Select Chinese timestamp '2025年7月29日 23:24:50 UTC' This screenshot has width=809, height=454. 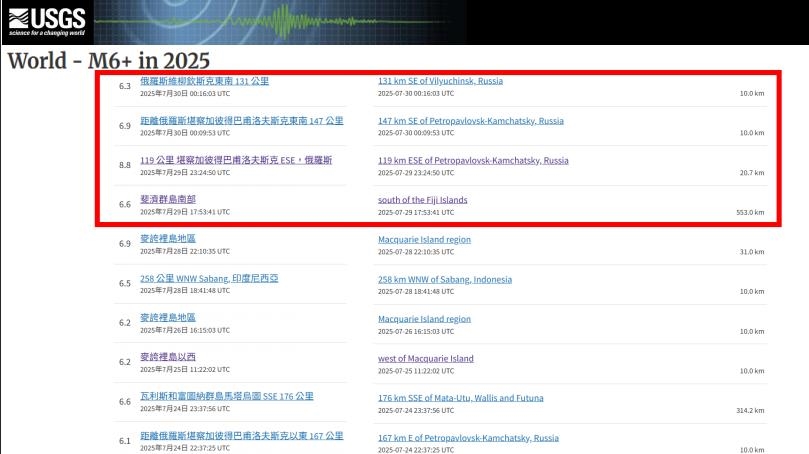pos(185,172)
